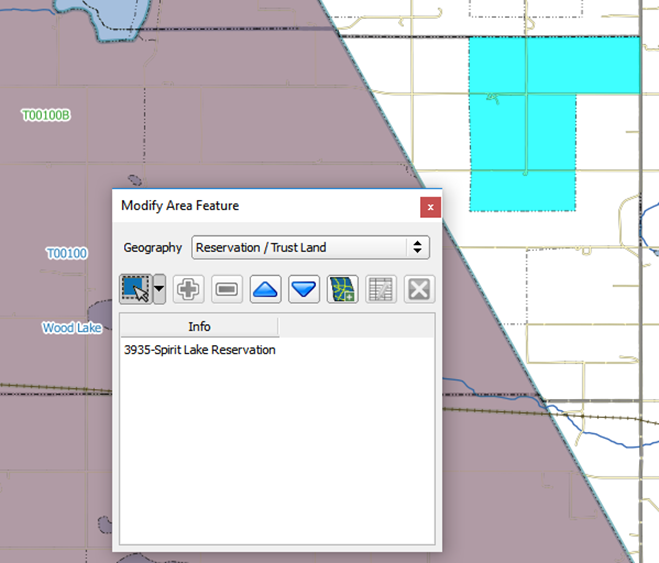Select 3935-Spirit Lake Reservation entry
659x563 pixels.
(x=200, y=350)
